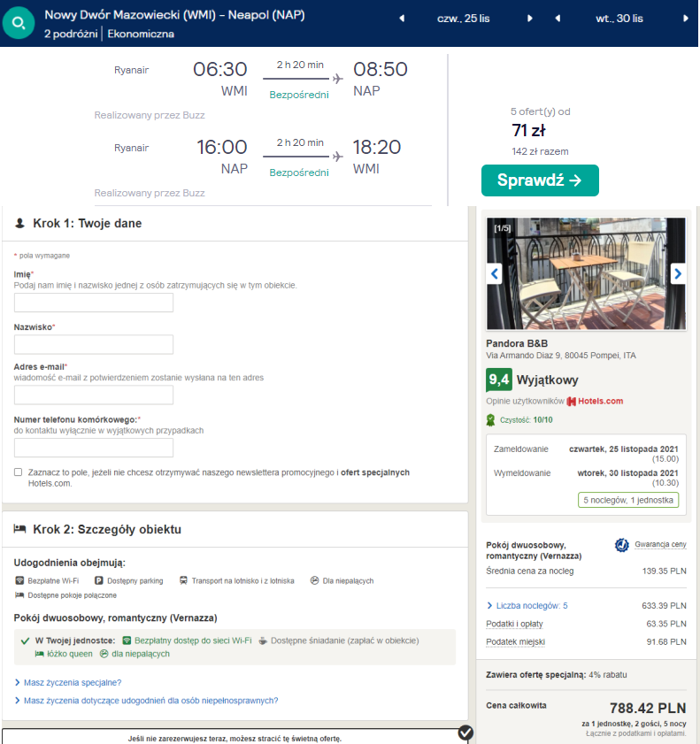Click the Sprawdź button
The image size is (700, 744).
click(x=540, y=180)
